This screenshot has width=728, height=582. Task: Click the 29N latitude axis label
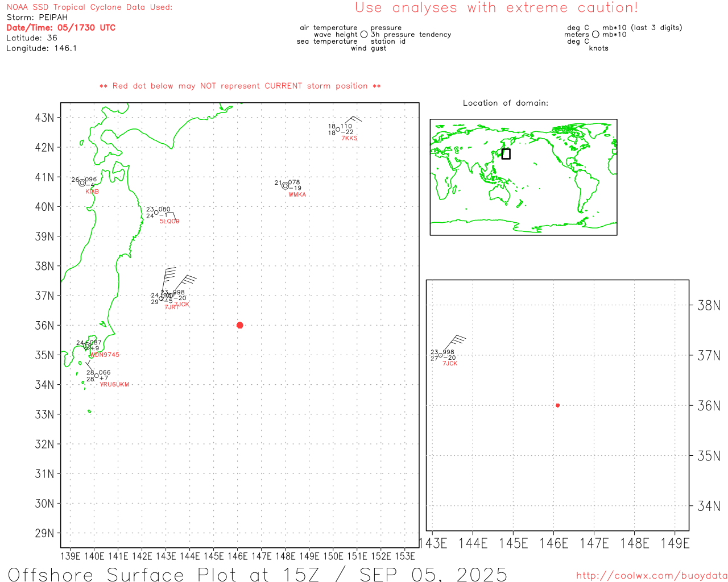point(44,533)
